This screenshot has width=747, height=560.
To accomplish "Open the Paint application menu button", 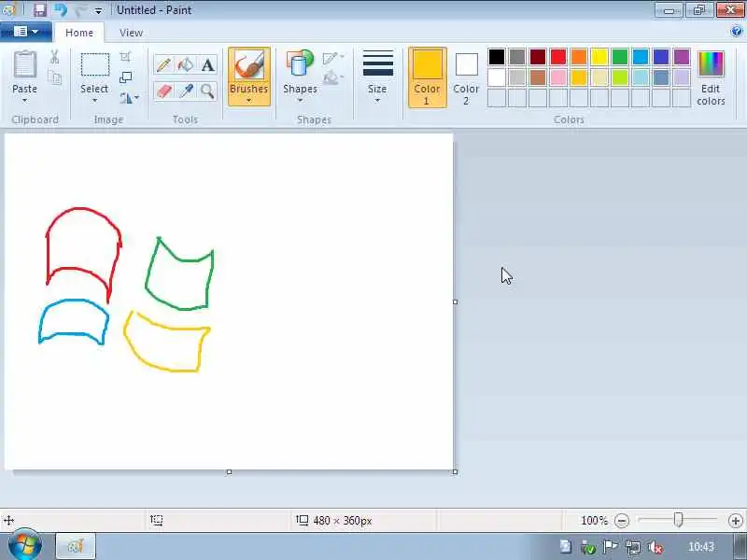I will (x=26, y=32).
